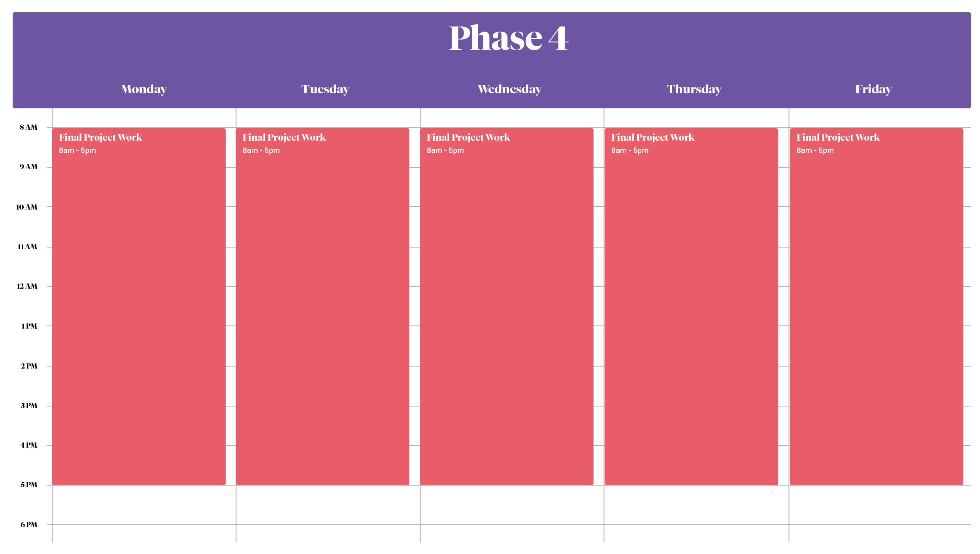Select the Friday column header
Screen dimensions: 980x554
click(873, 89)
